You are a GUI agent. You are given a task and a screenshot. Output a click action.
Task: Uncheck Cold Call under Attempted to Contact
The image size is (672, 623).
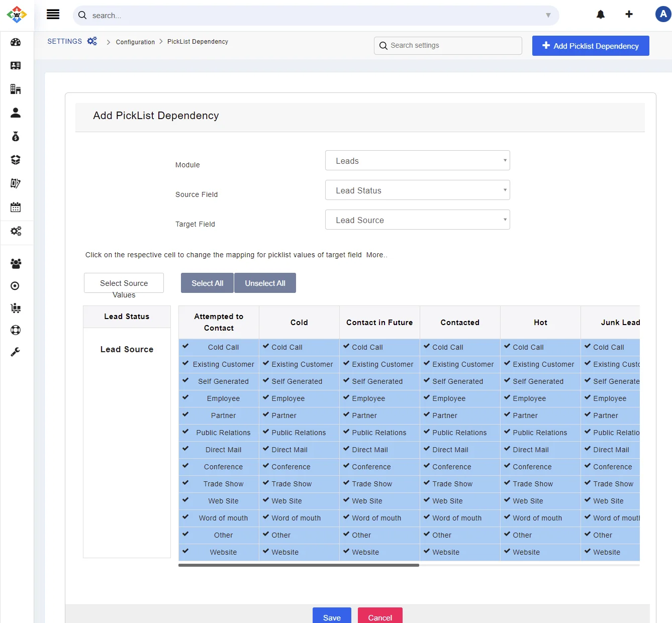click(x=219, y=347)
